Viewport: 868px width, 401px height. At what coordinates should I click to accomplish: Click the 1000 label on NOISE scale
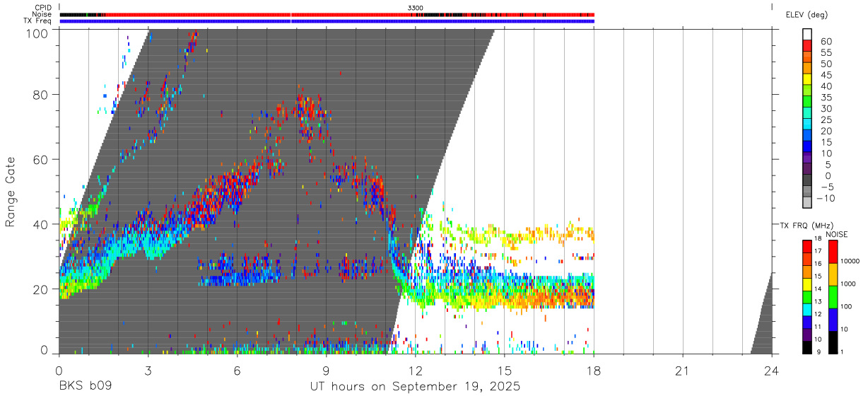coord(848,284)
